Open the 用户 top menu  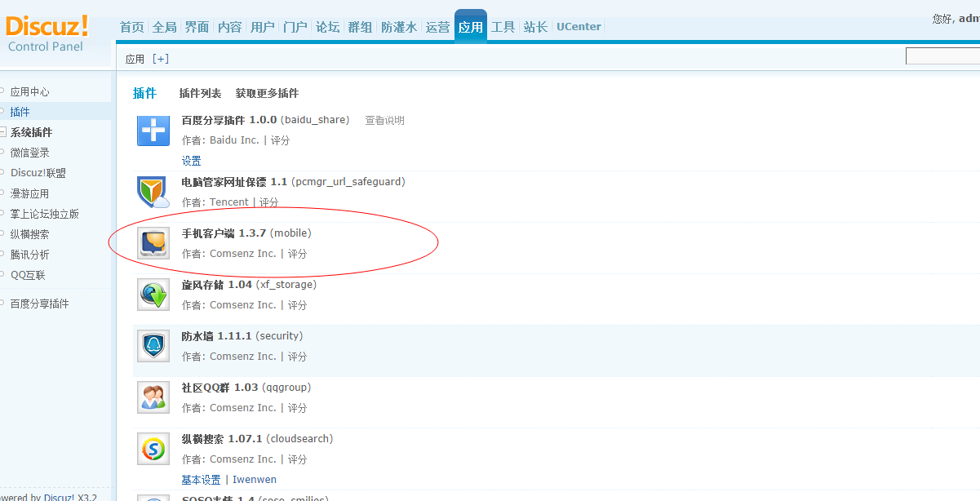pyautogui.click(x=262, y=27)
